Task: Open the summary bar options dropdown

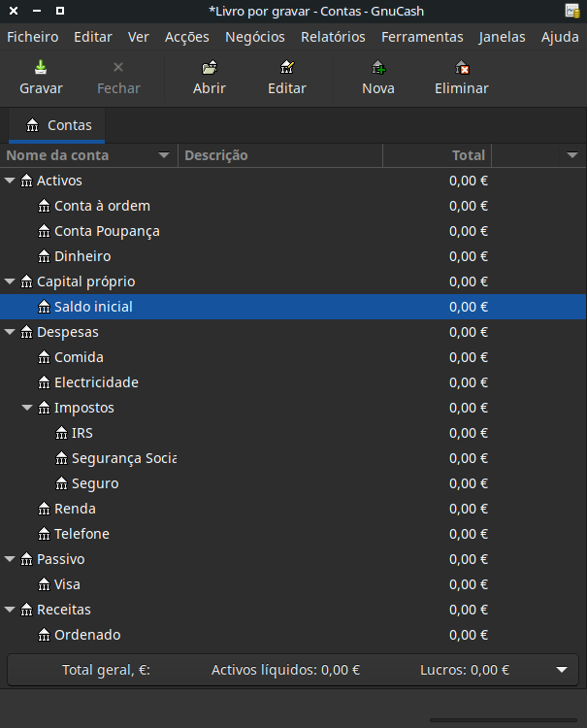Action: [561, 670]
